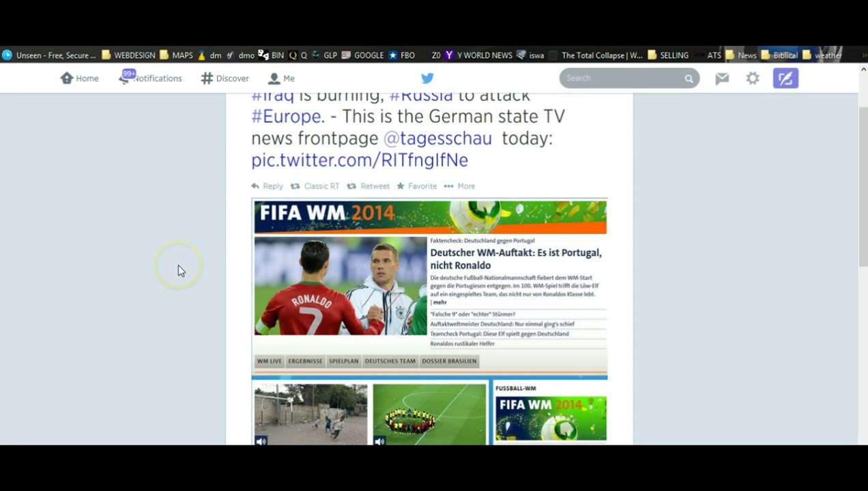Image resolution: width=868 pixels, height=491 pixels.
Task: Click "Ronaldos rustikaler Helfer" line
Action: click(463, 344)
